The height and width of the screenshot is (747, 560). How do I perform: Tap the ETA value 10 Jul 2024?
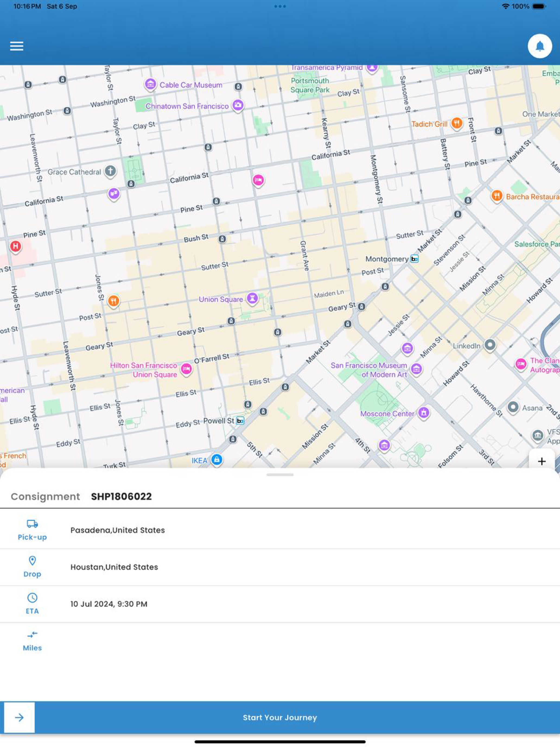coord(109,604)
